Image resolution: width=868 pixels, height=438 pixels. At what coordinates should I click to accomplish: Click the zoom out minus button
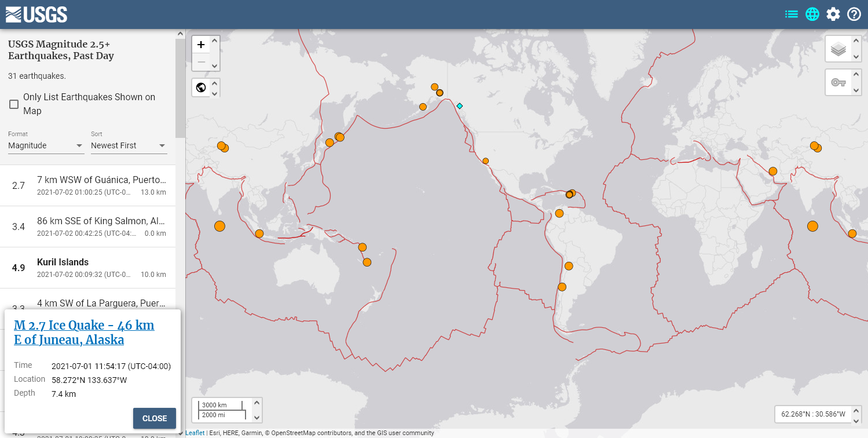coord(201,61)
